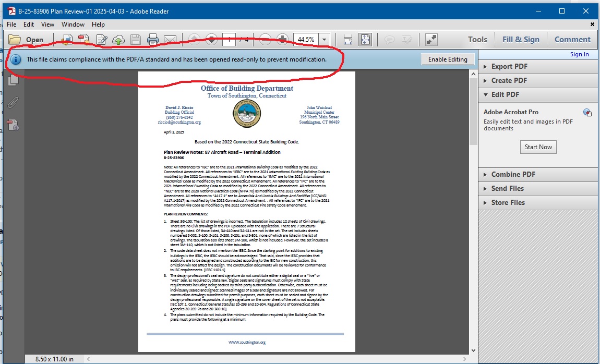Screen dimensions: 600x364
Task: Open the Standards info panel icon
Action: point(13,125)
